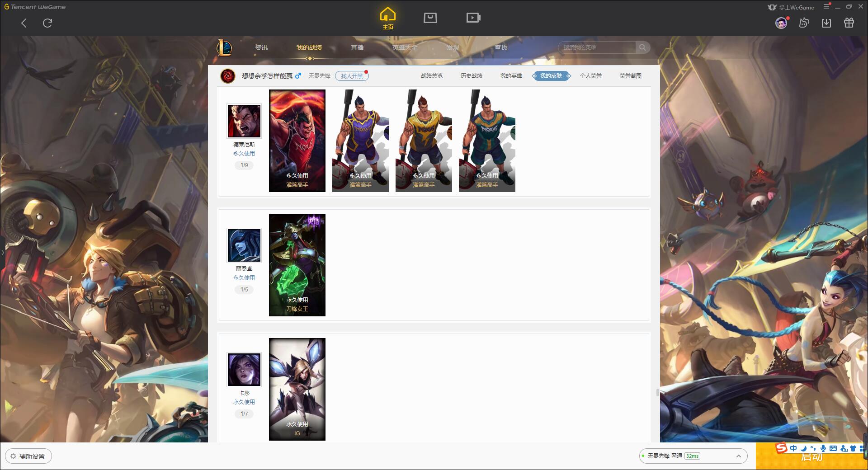Click 永久使用 under 德莱厄斯

coord(244,154)
